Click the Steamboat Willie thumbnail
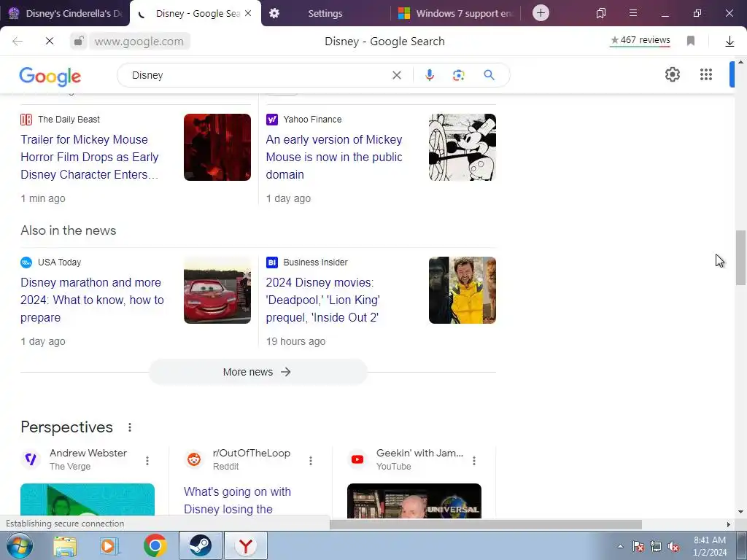747x560 pixels. (x=462, y=147)
